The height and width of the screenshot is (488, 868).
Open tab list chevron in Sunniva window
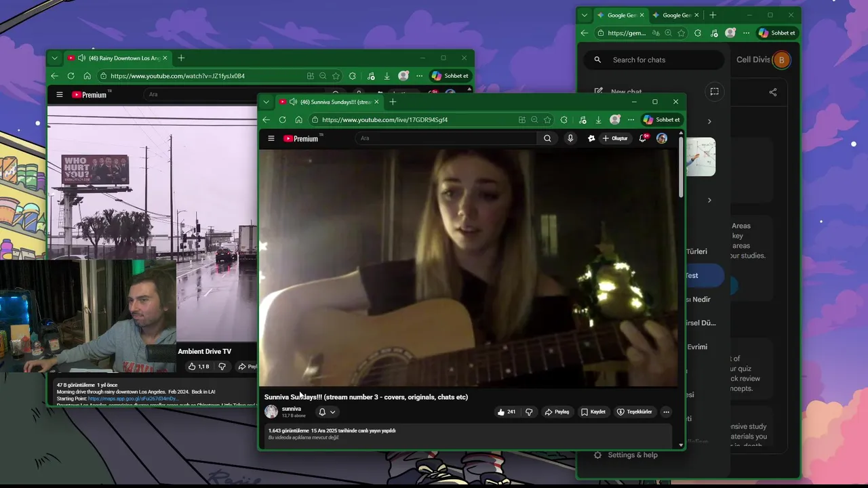pyautogui.click(x=266, y=102)
